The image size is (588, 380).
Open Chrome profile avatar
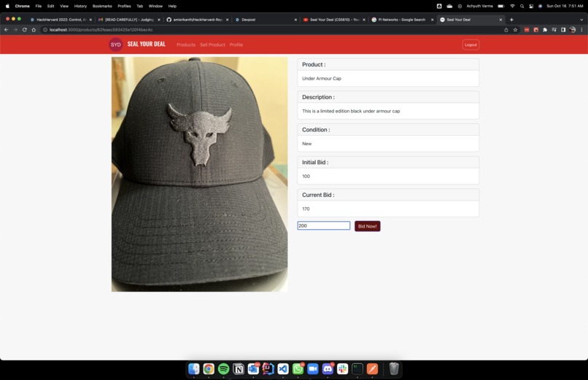573,30
